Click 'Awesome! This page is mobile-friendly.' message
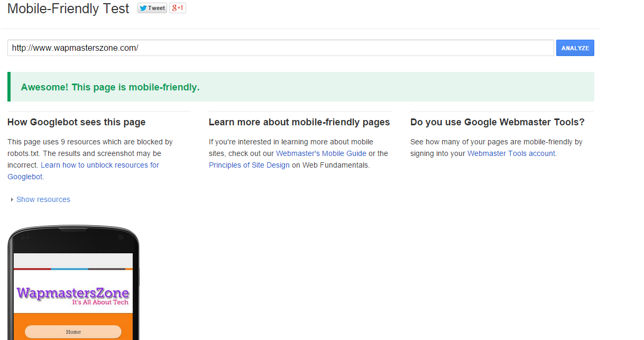 click(x=110, y=87)
